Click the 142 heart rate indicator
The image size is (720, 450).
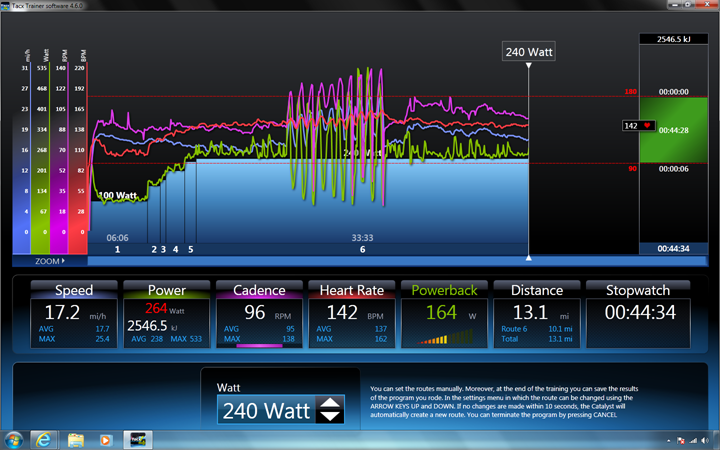(638, 125)
